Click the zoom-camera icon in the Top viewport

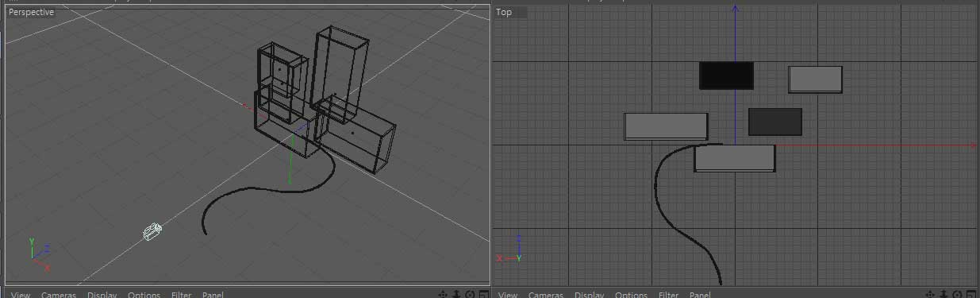943,295
